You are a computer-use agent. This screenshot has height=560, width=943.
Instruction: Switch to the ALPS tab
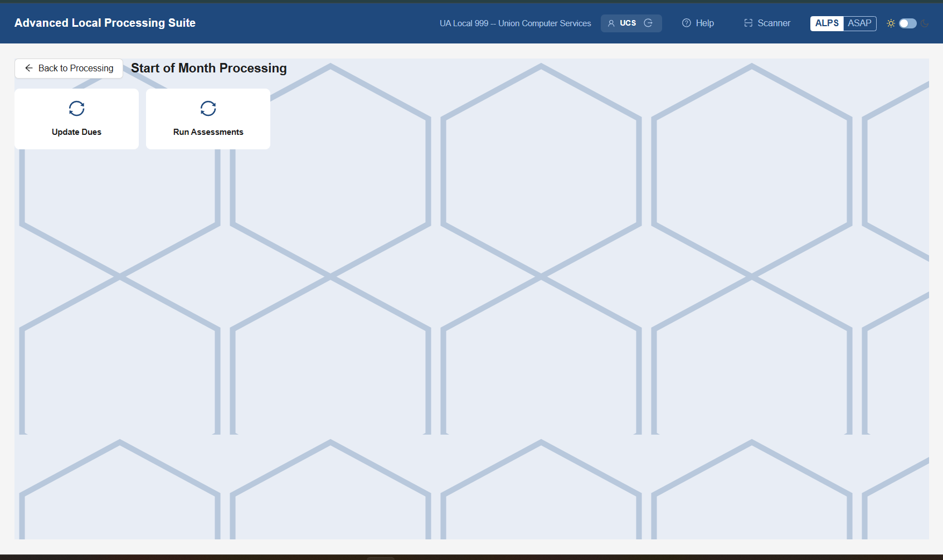tap(827, 23)
